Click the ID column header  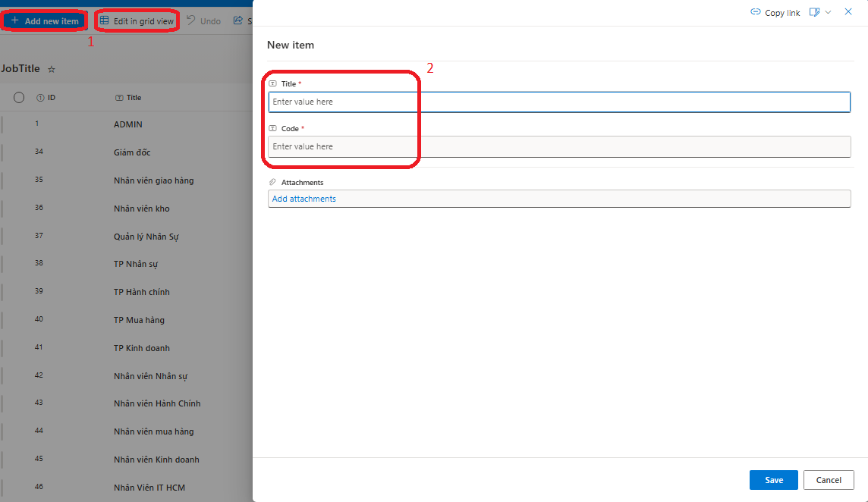[x=51, y=97]
